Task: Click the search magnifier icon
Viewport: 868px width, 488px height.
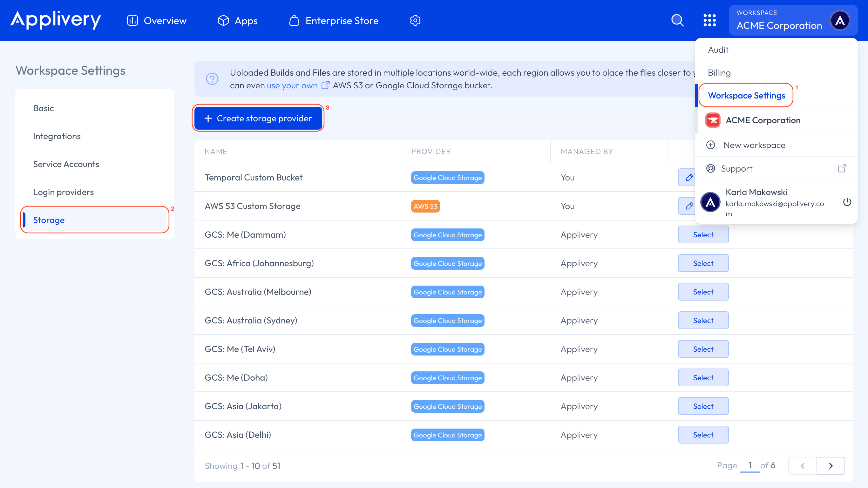Action: tap(677, 21)
